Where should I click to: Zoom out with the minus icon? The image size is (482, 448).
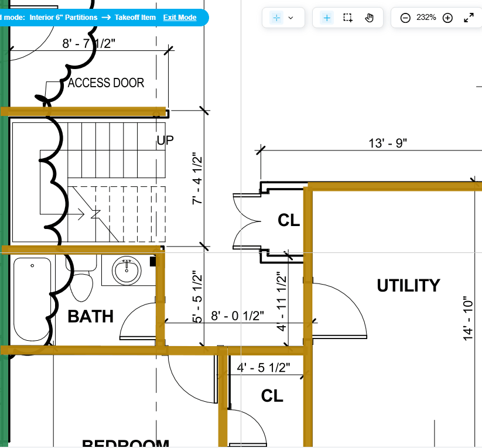(x=405, y=18)
